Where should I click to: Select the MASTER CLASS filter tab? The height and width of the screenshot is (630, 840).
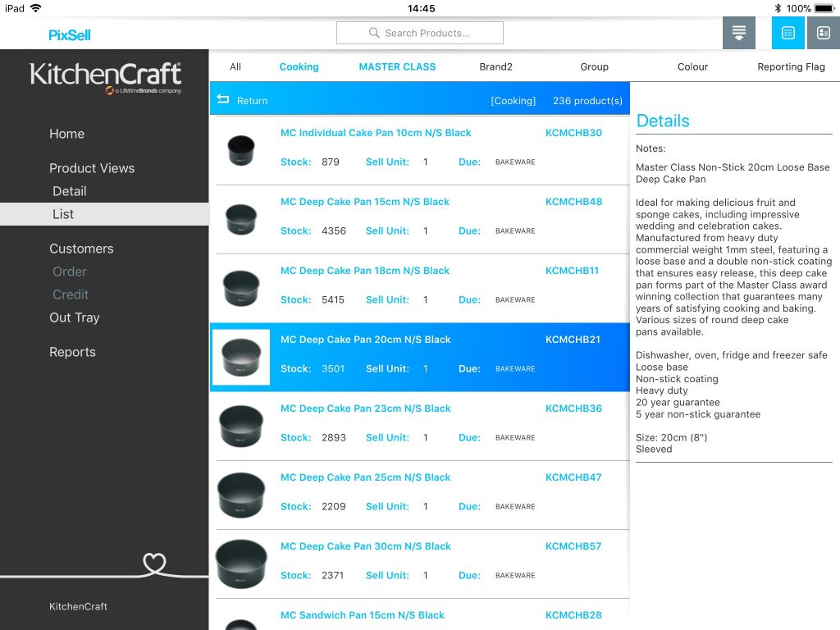pos(397,66)
